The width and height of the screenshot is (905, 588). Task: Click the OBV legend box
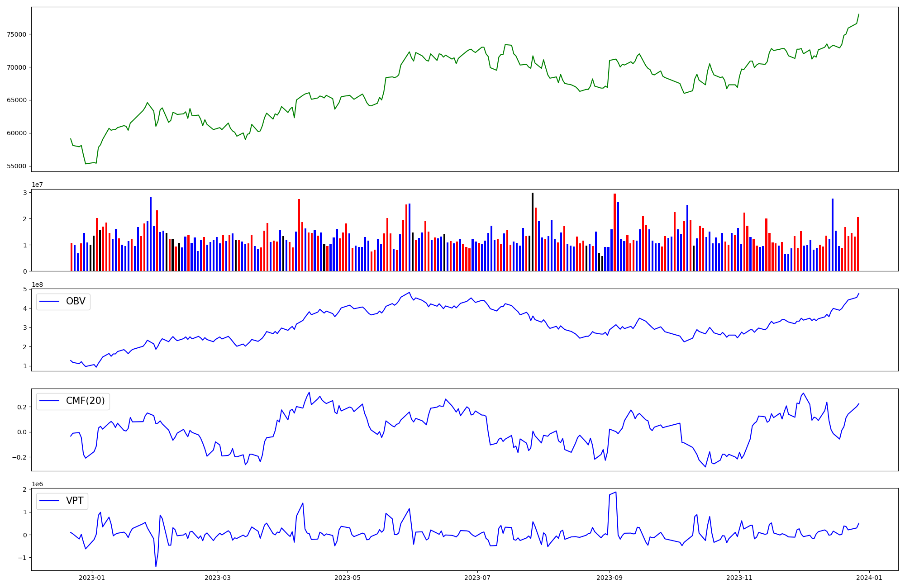pos(63,302)
